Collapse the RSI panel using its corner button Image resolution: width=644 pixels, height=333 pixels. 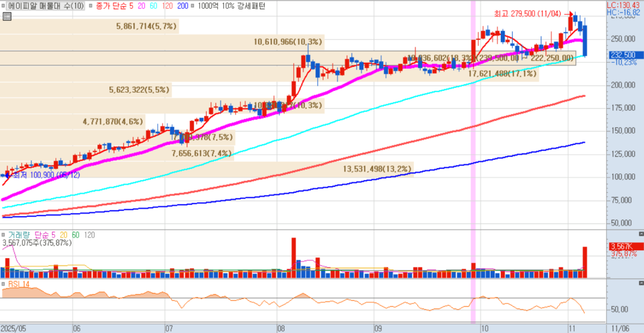[x=641, y=283]
